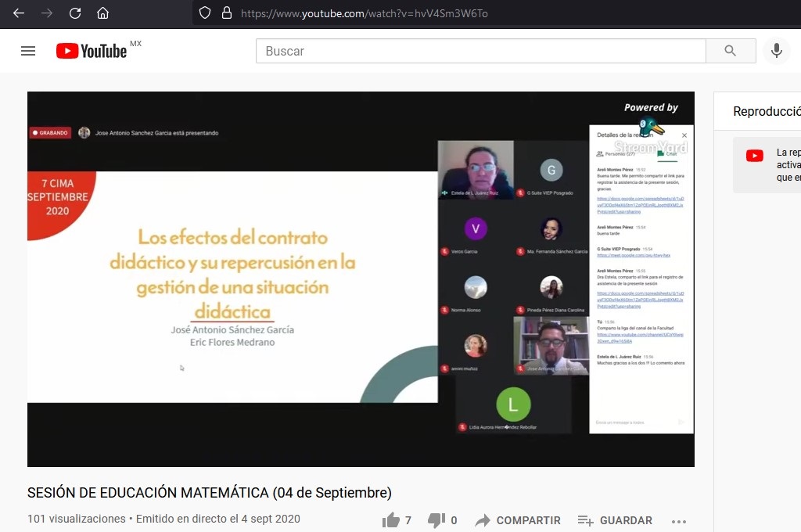Open the tracking protection shield icon
801x532 pixels.
(x=205, y=13)
